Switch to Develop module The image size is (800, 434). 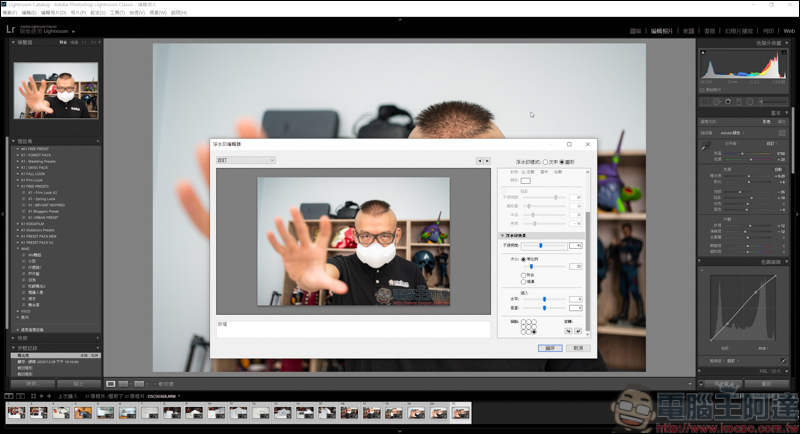coord(662,31)
